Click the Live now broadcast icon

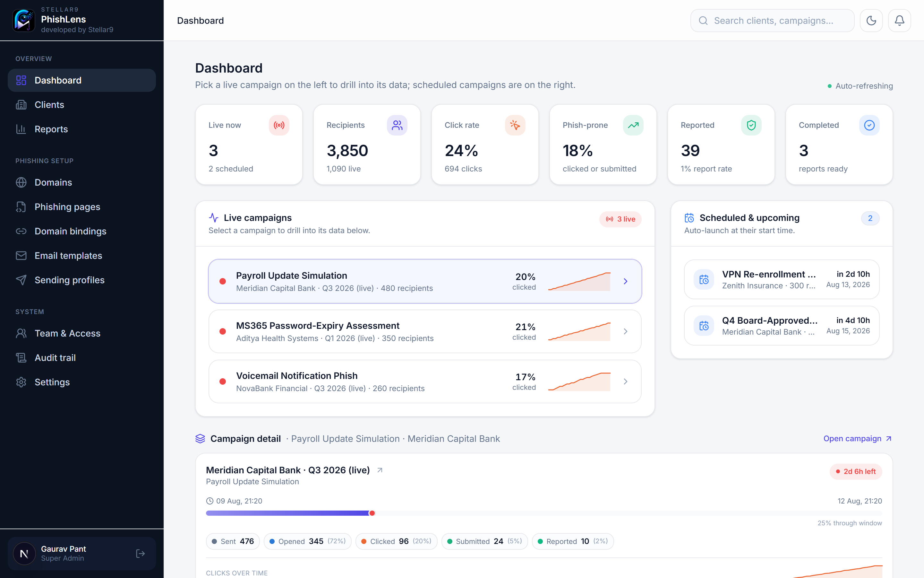[x=279, y=125]
